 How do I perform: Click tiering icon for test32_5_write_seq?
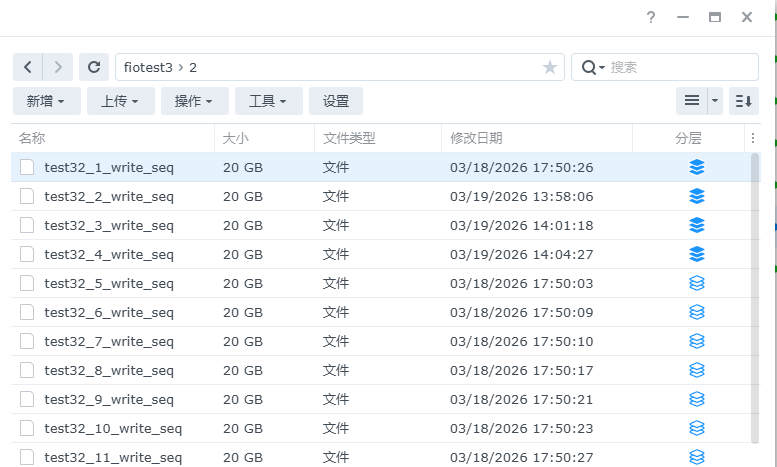[x=697, y=283]
